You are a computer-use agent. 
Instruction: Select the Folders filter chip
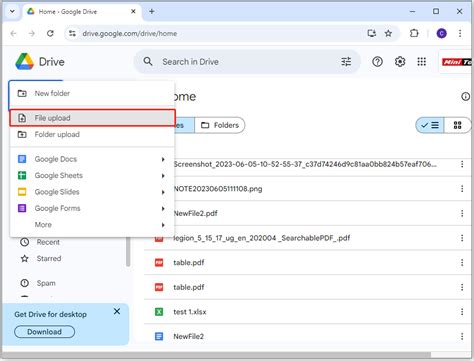pyautogui.click(x=220, y=125)
